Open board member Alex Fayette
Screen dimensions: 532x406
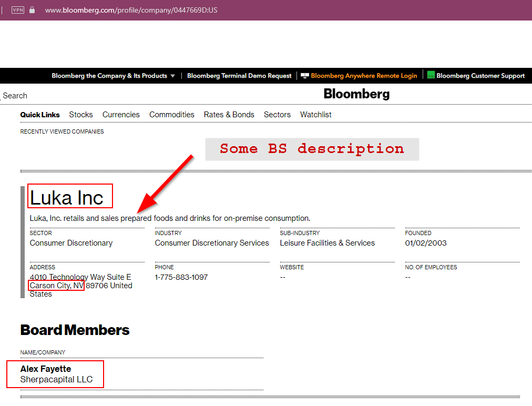click(45, 369)
